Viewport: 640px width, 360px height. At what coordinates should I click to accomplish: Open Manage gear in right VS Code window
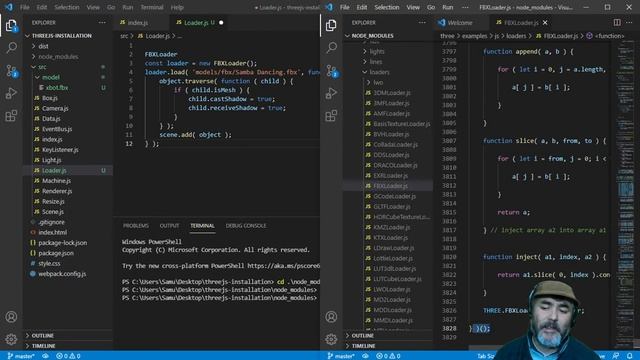point(331,339)
